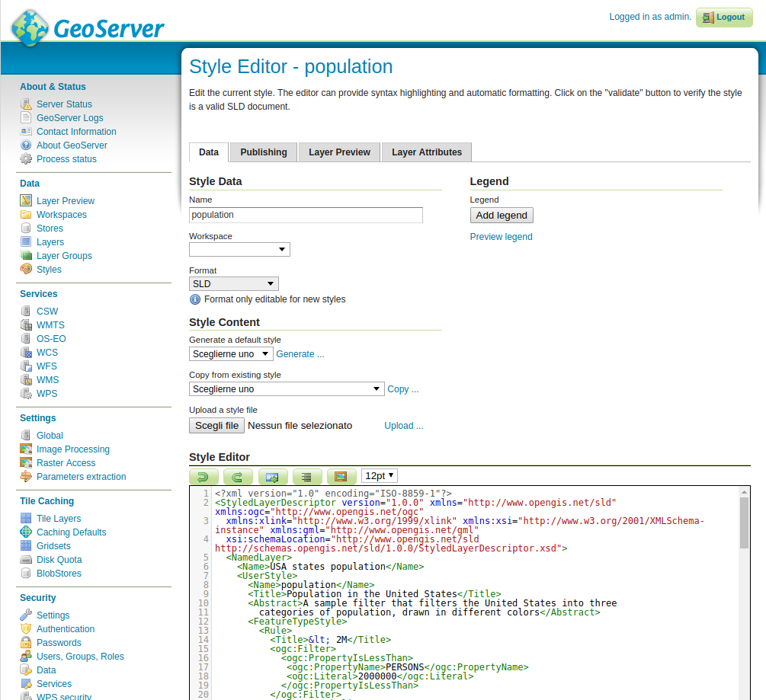Click code line containing 'PERSONS' property name

coord(408,666)
